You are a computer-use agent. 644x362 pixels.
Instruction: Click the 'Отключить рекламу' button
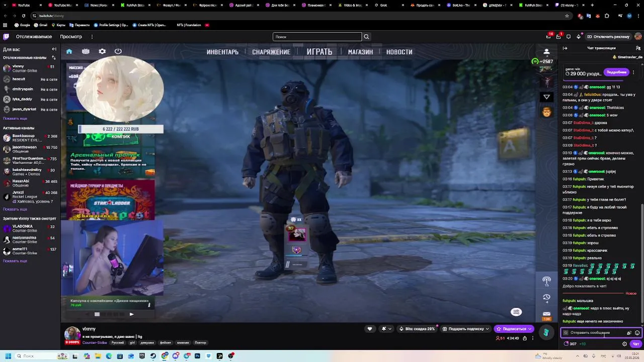[x=607, y=37]
